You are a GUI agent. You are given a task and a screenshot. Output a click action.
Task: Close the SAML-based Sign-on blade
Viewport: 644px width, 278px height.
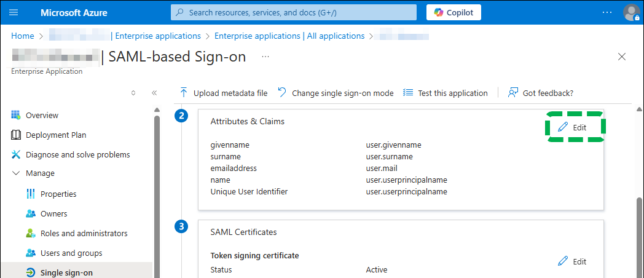pos(622,57)
